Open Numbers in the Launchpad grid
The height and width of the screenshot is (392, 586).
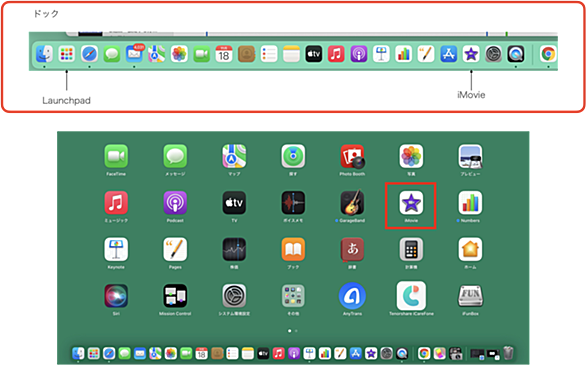[470, 203]
